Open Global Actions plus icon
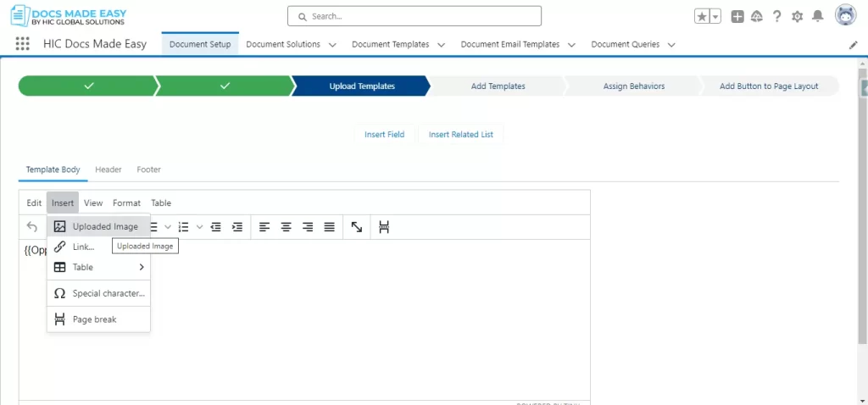The image size is (868, 405). tap(737, 17)
